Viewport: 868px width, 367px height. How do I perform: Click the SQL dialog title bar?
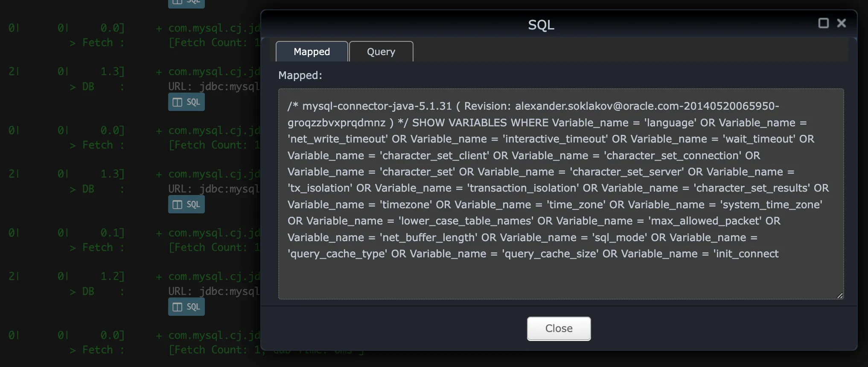point(541,25)
